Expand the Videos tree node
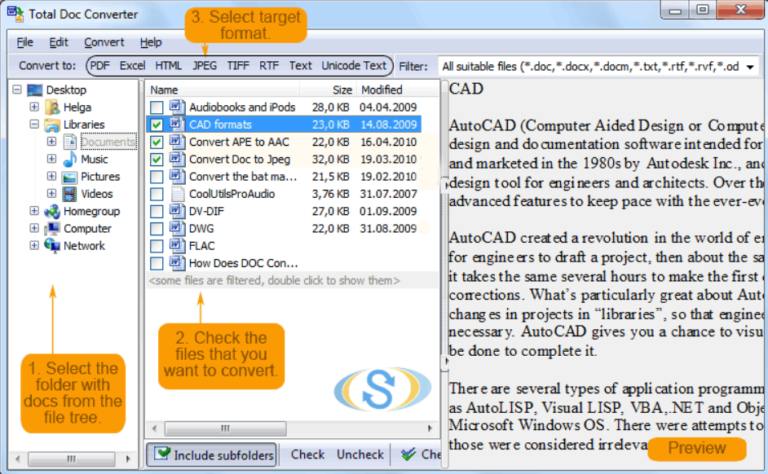 [x=51, y=193]
